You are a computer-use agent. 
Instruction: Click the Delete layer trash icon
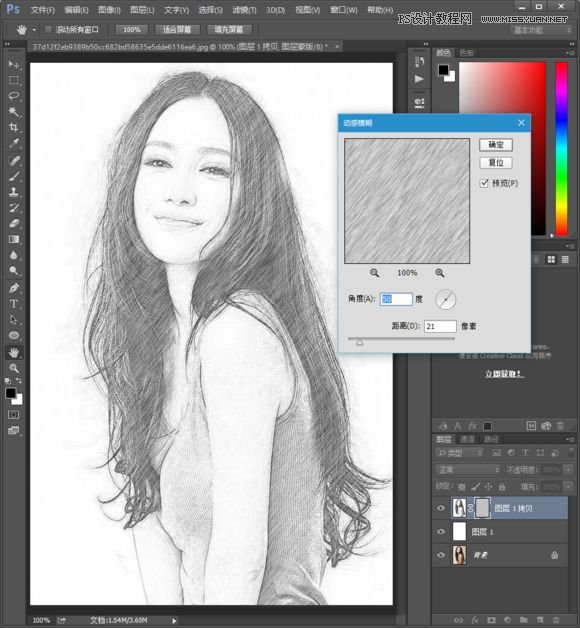point(556,620)
